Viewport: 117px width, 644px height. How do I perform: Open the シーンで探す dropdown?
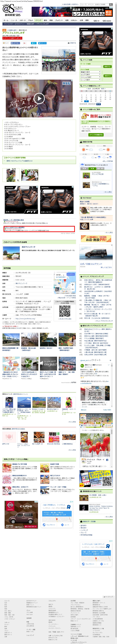(90, 80)
